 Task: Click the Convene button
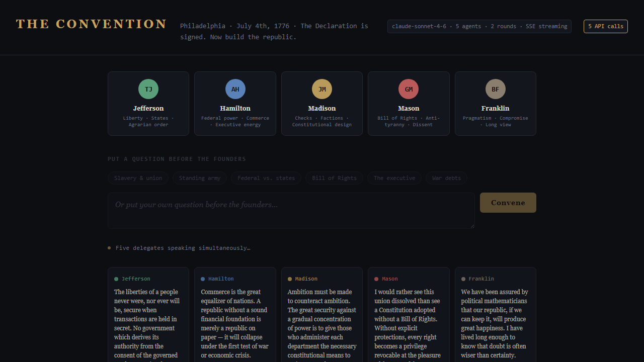(508, 203)
